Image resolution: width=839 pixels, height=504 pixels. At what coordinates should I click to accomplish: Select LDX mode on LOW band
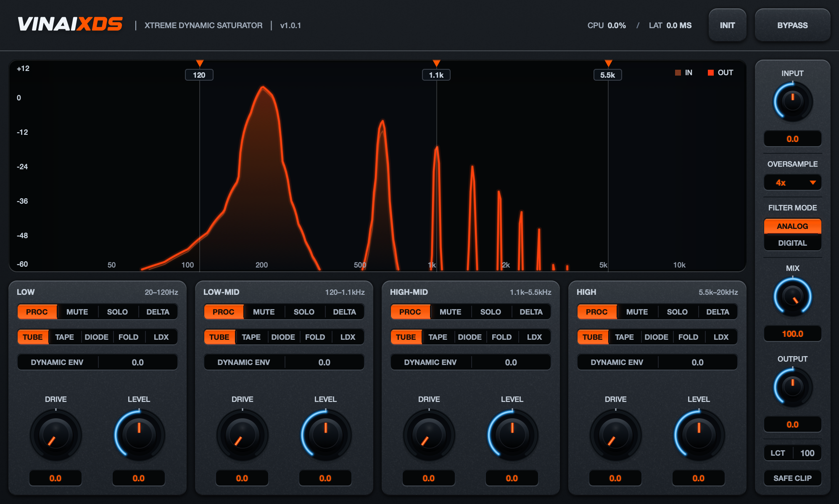click(x=161, y=337)
